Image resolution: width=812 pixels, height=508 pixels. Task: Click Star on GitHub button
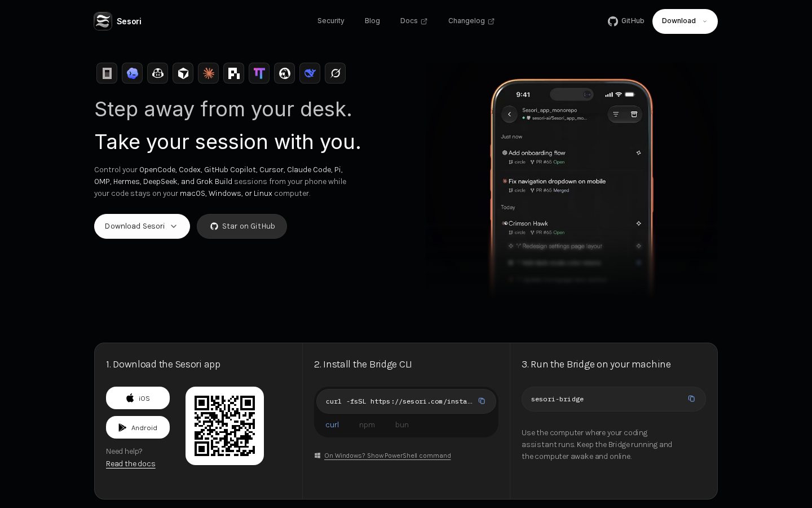pyautogui.click(x=242, y=226)
